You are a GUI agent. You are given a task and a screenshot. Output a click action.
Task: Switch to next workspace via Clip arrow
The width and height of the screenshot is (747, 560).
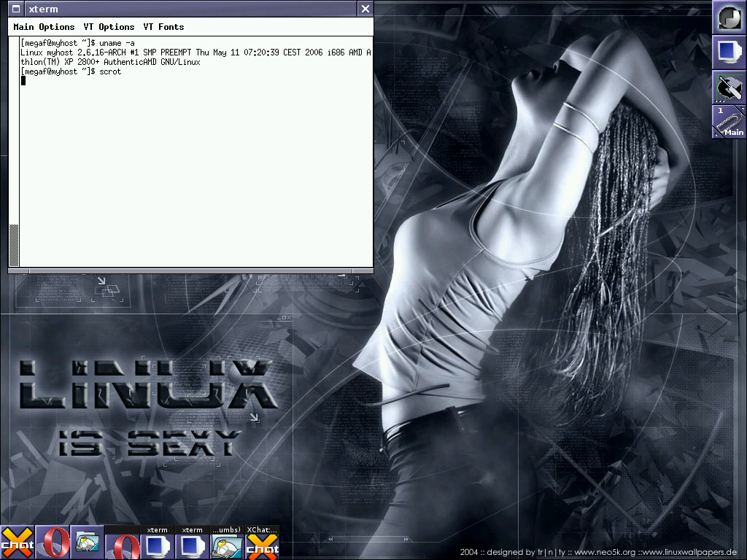pyautogui.click(x=742, y=109)
